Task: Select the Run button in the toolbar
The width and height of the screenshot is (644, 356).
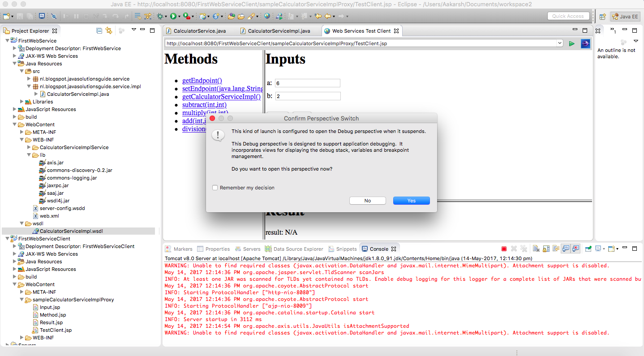Action: click(x=174, y=16)
